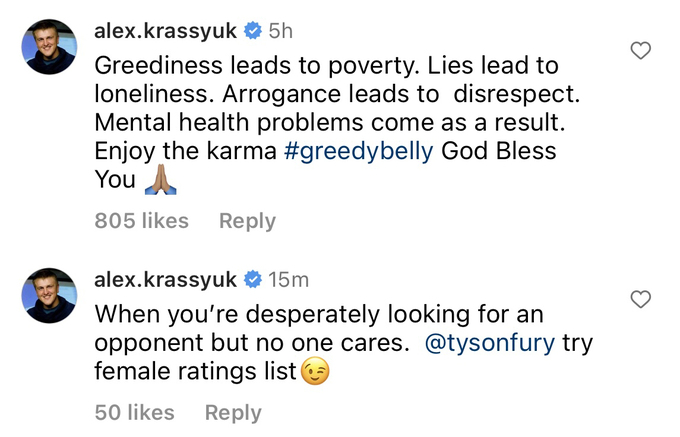Open the profile picture on the 15m comment

click(49, 295)
